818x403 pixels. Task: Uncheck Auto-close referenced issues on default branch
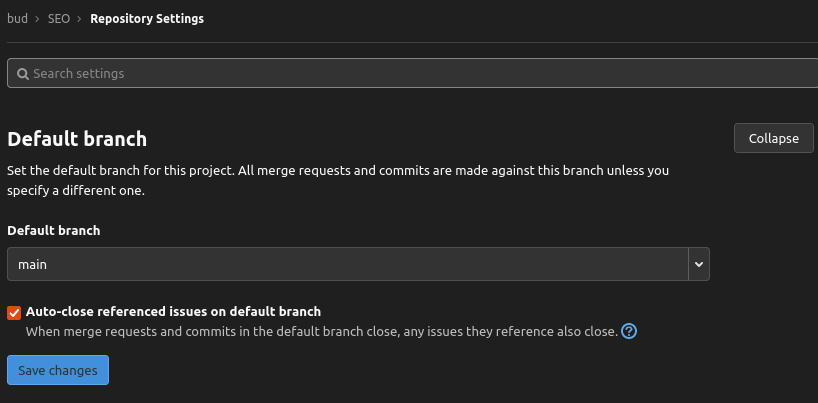[14, 313]
